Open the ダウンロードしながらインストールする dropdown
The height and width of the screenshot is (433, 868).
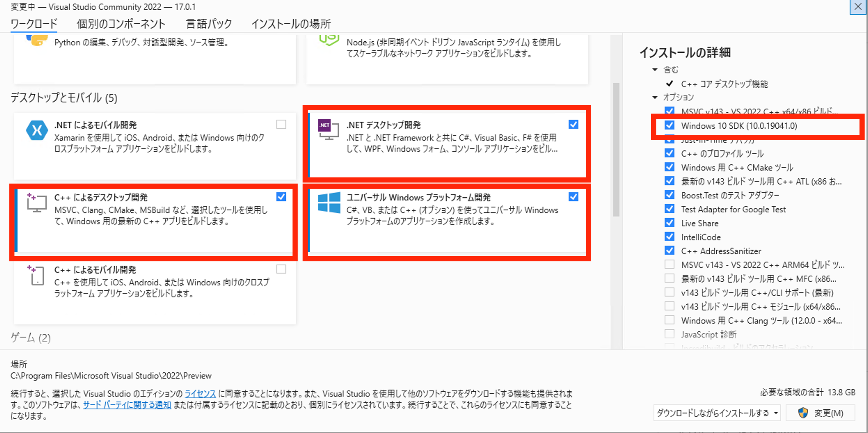coord(717,413)
